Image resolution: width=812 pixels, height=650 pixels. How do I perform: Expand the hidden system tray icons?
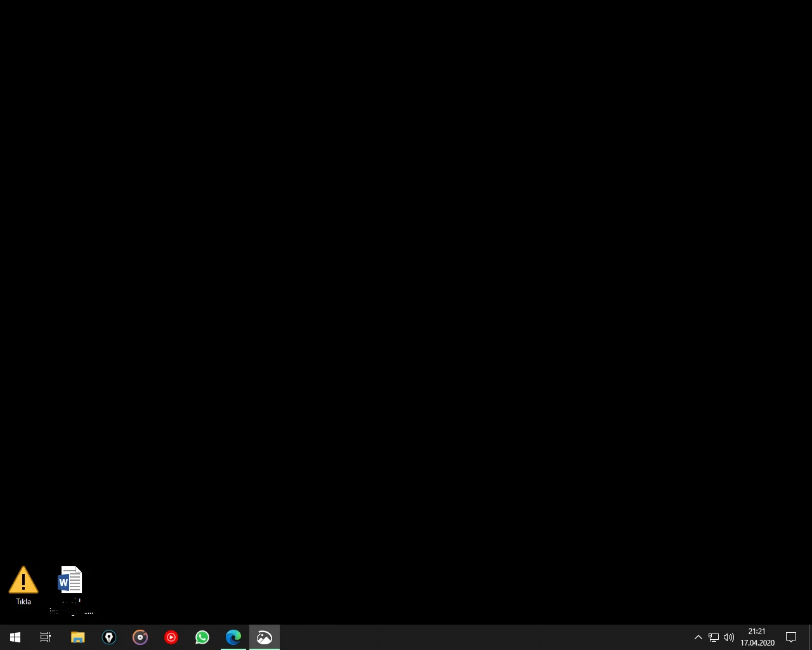coord(698,637)
